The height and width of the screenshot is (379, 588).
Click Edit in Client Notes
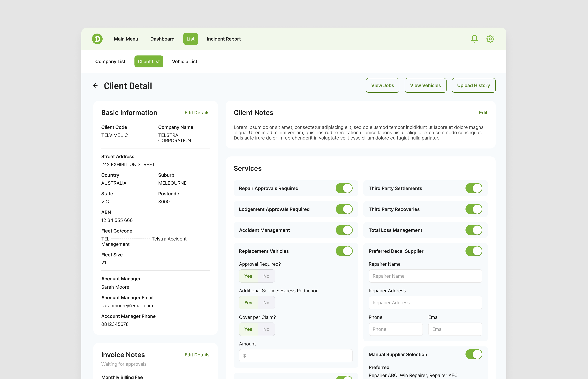click(483, 113)
